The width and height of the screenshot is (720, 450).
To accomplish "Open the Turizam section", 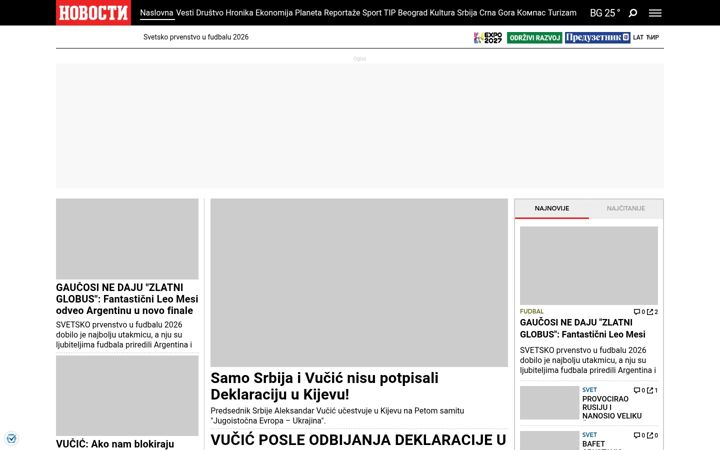I will tap(562, 13).
